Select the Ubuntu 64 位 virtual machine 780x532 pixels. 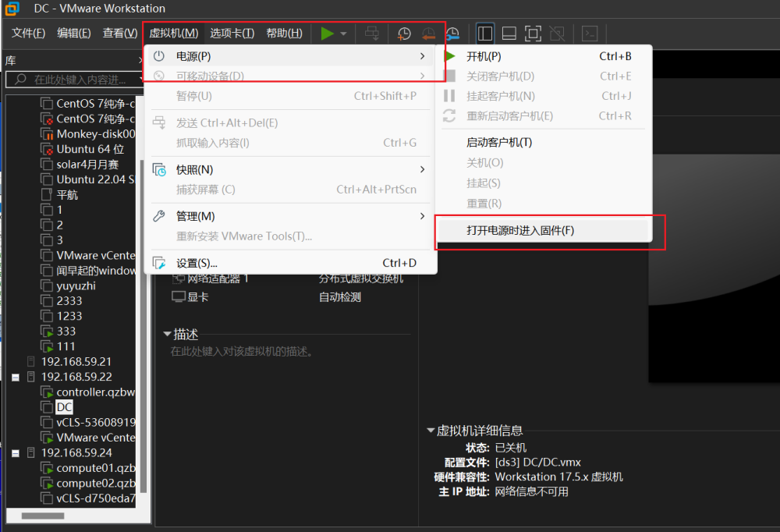[x=90, y=149]
